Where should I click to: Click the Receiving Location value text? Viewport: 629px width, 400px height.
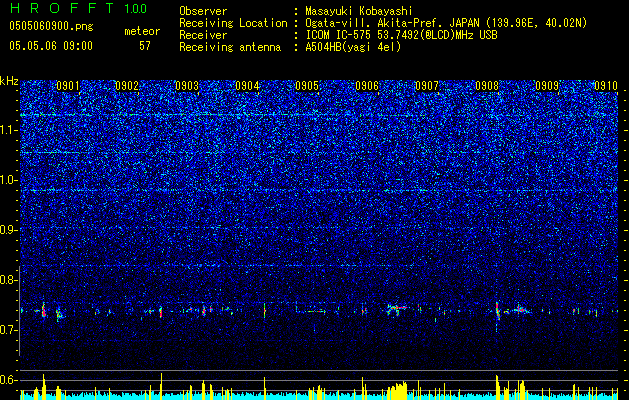pos(446,23)
